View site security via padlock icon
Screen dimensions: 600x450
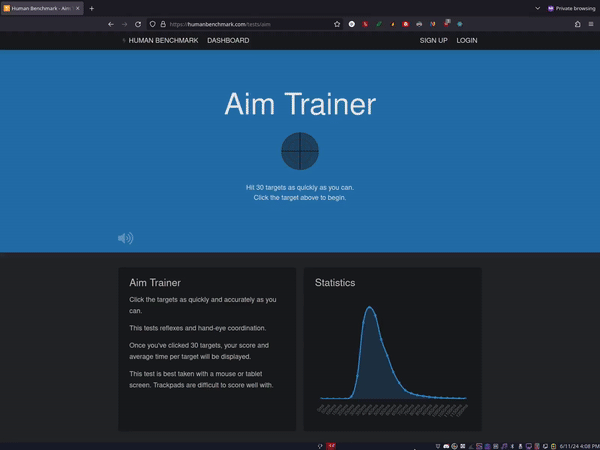[x=163, y=24]
